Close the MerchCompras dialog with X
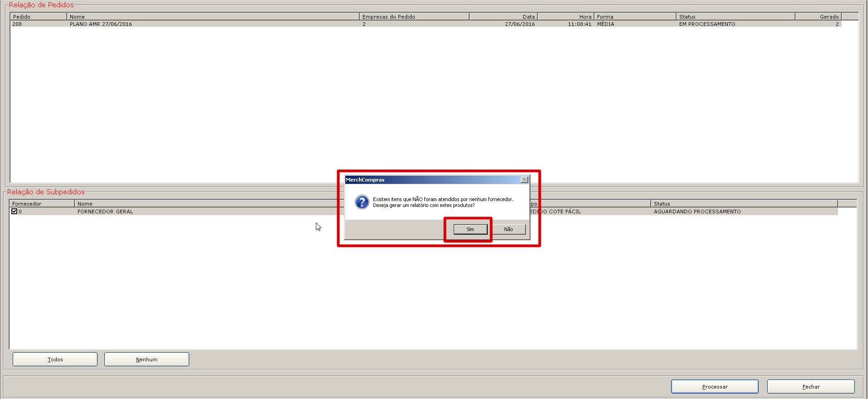868x399 pixels. click(x=524, y=180)
